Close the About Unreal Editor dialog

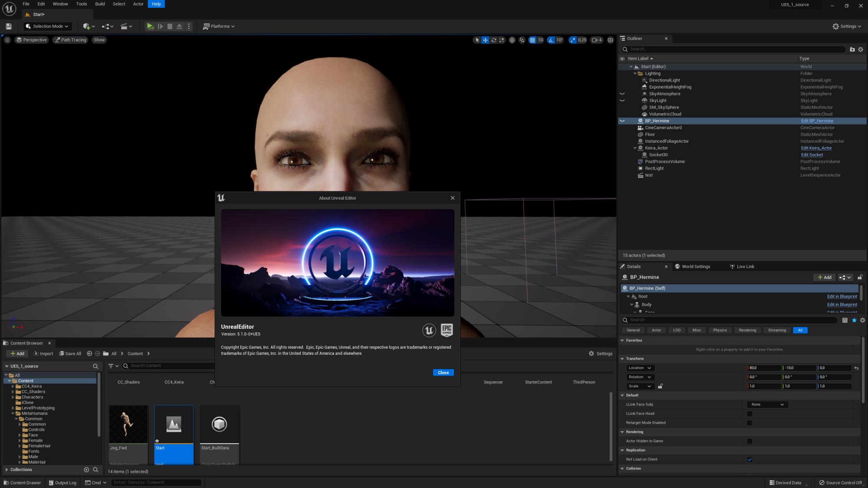[x=443, y=373]
